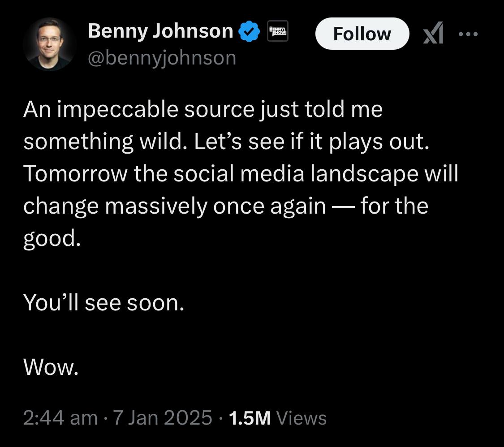Viewport: 504px width, 447px height.
Task: Open the Benny Show affiliate badge
Action: coord(277,32)
